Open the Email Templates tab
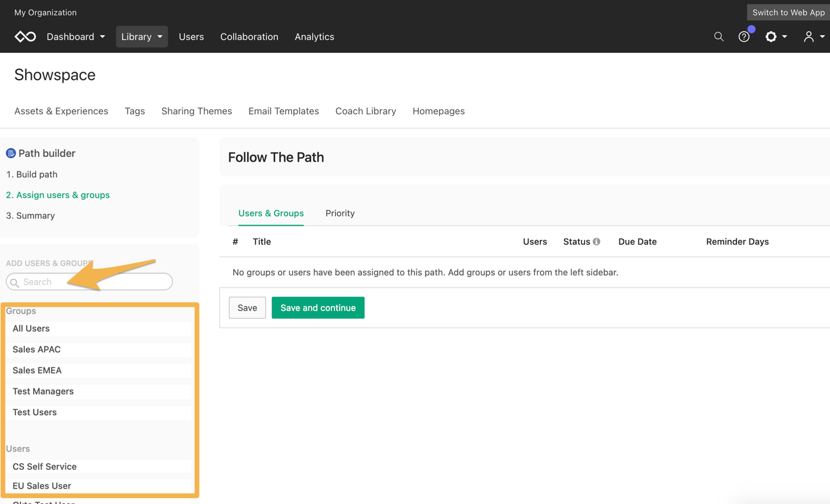The width and height of the screenshot is (830, 504). click(x=284, y=111)
